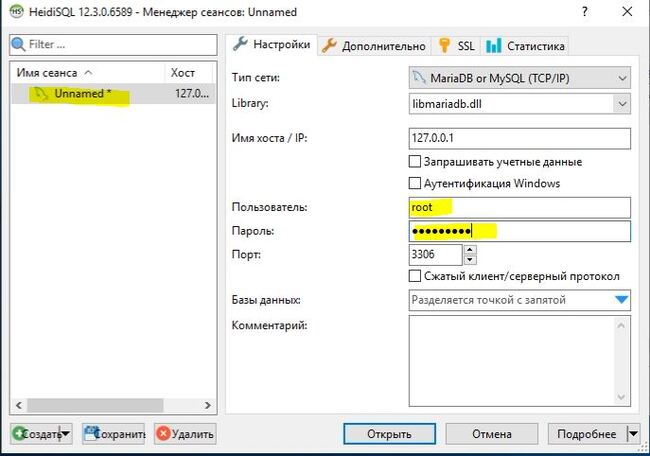Viewport: 650px width, 456px height.
Task: Click the comment box scroll up arrow
Action: point(621,325)
